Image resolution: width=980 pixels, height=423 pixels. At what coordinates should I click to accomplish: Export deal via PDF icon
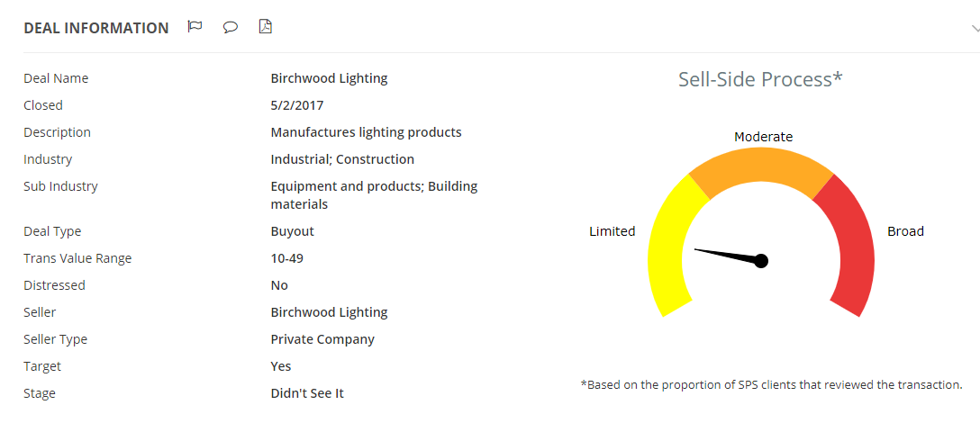click(x=266, y=27)
